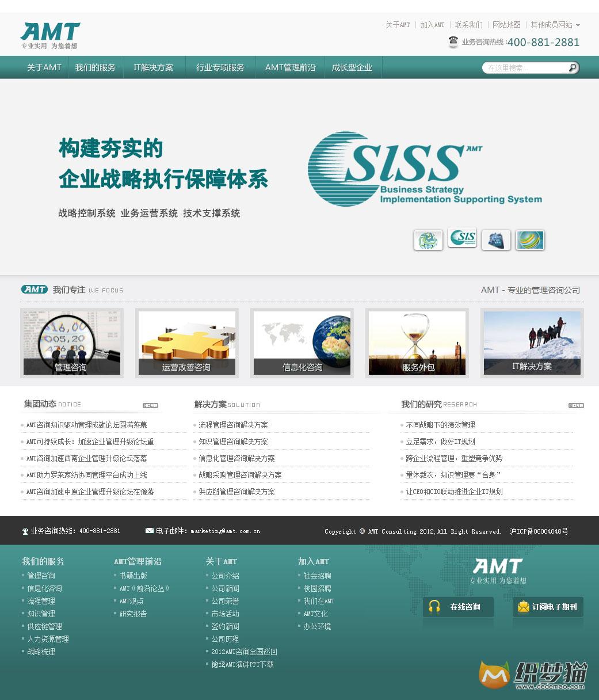The width and height of the screenshot is (599, 700).
Task: Open news AMT咨询知识驱动管理成就论坛圆满落幕
Action: (87, 425)
